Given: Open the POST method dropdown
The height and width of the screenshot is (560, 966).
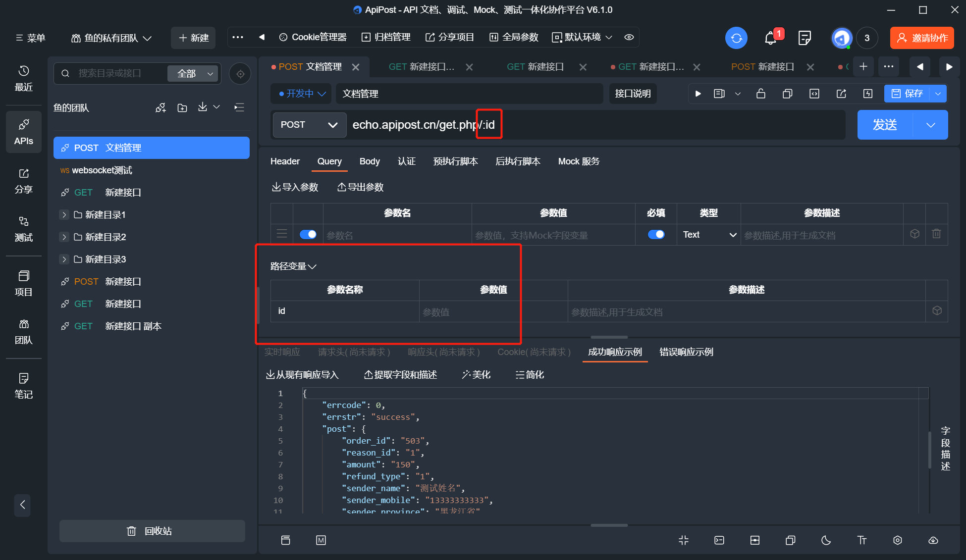Looking at the screenshot, I should (309, 125).
